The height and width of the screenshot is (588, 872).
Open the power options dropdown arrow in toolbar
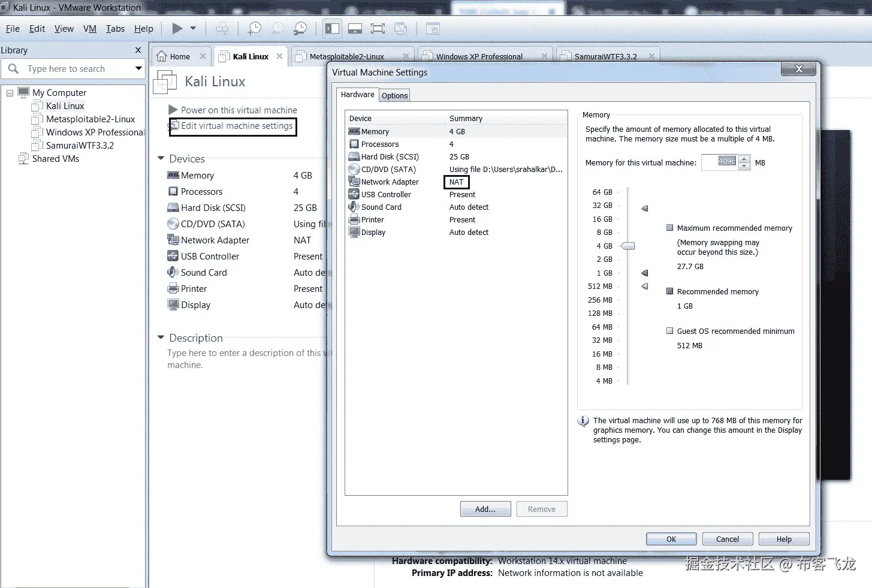click(x=193, y=28)
